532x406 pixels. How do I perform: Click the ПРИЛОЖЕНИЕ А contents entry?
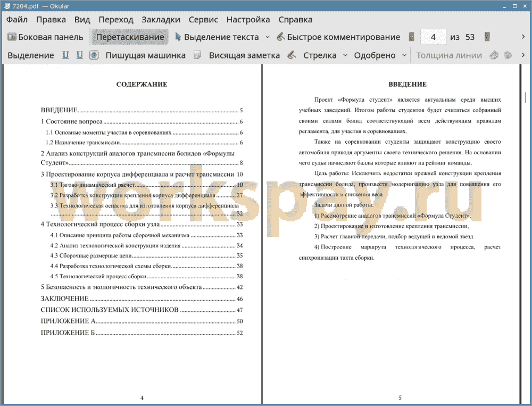pos(142,321)
